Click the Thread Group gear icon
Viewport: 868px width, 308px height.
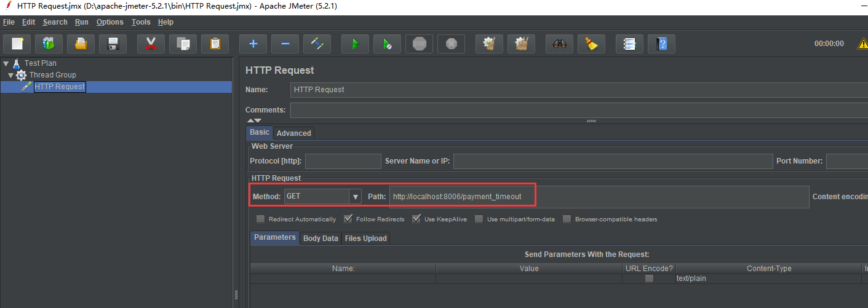tap(21, 75)
